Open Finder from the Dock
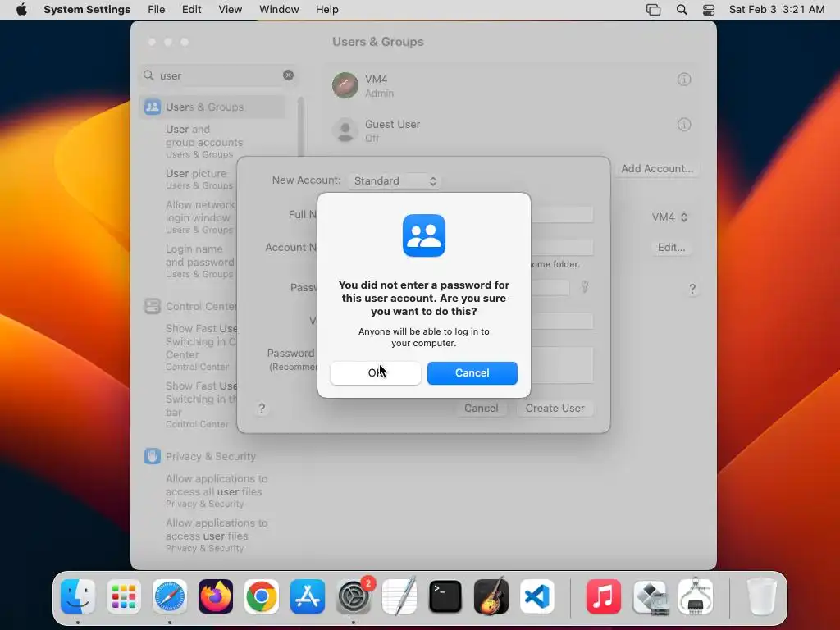This screenshot has height=630, width=840. coord(78,596)
